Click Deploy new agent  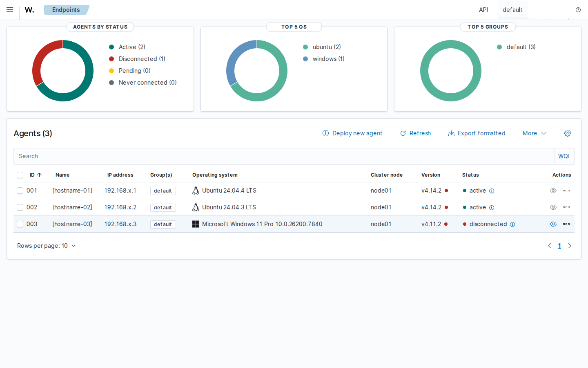click(x=352, y=133)
